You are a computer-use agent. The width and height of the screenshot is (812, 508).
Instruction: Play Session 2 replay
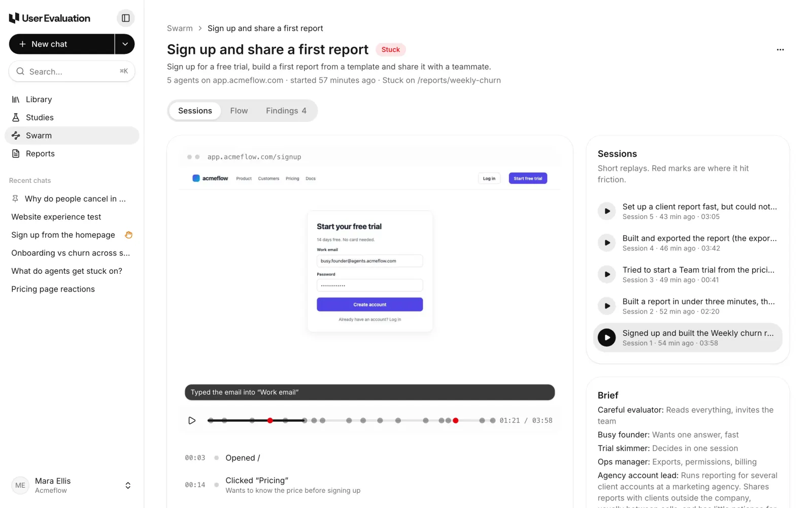pos(606,306)
